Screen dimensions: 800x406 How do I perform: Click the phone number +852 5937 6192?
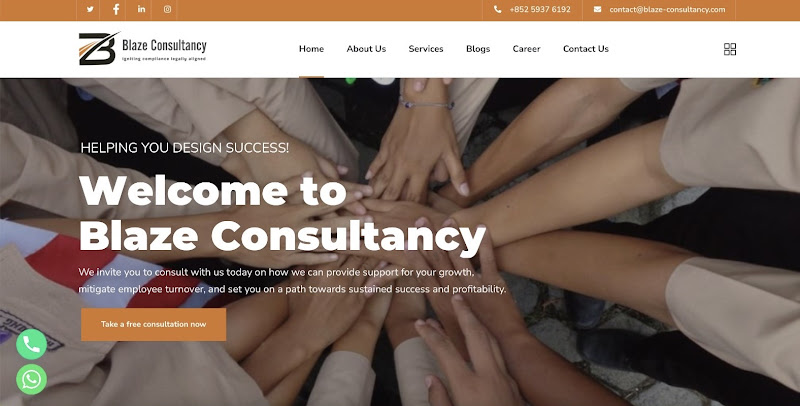click(540, 9)
